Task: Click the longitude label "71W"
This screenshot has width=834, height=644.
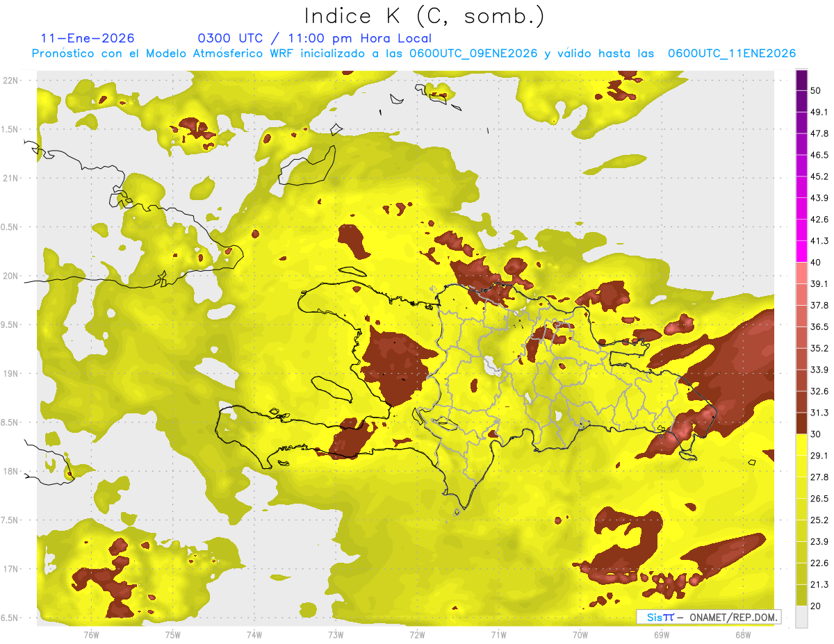Action: point(498,634)
